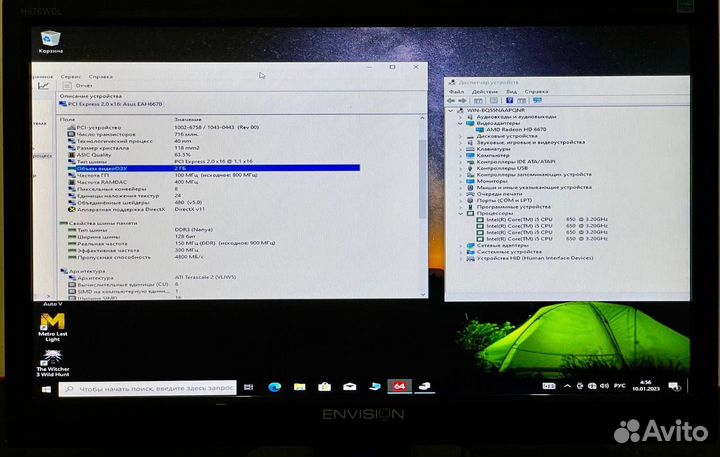Open the Файл menu in Device Manager
The width and height of the screenshot is (720, 457).
[x=456, y=92]
